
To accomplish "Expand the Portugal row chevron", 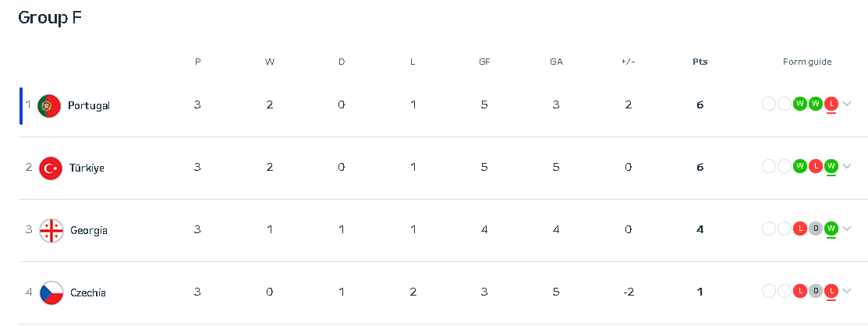I will pos(847,104).
